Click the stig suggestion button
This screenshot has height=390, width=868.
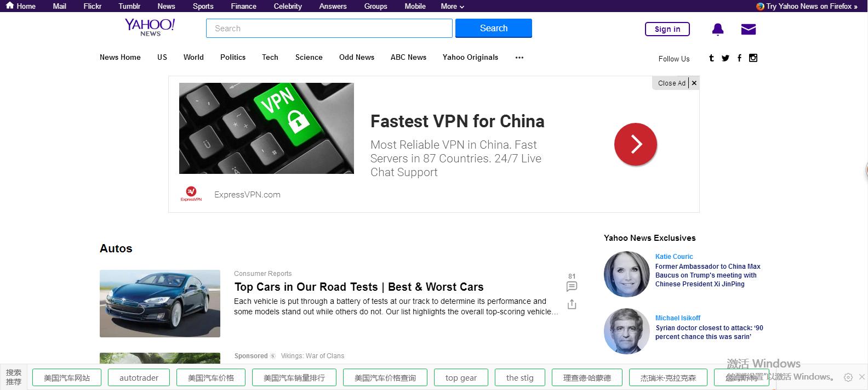pyautogui.click(x=519, y=377)
